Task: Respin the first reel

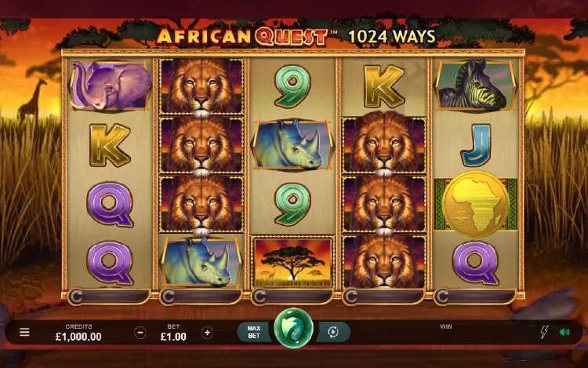Action: tap(109, 297)
